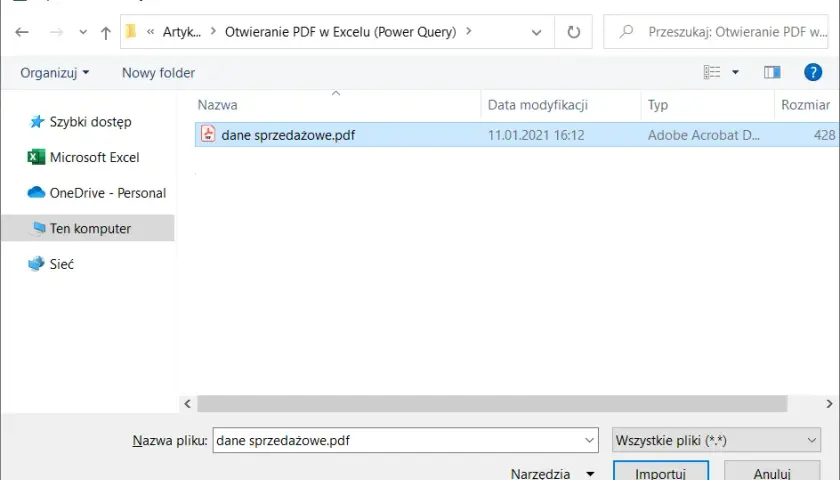Toggle the preview pane

click(x=772, y=72)
